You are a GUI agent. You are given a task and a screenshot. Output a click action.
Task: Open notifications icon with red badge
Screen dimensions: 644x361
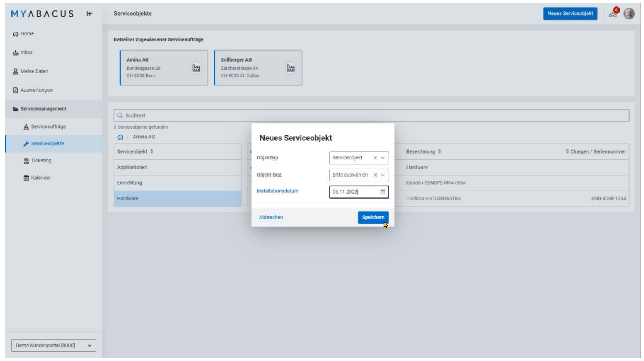pyautogui.click(x=613, y=13)
